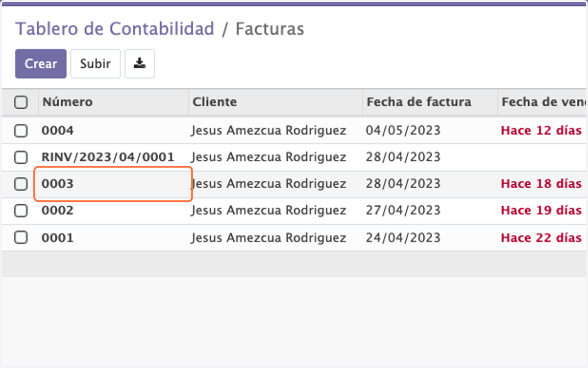
Task: Click the Subir button
Action: (96, 64)
